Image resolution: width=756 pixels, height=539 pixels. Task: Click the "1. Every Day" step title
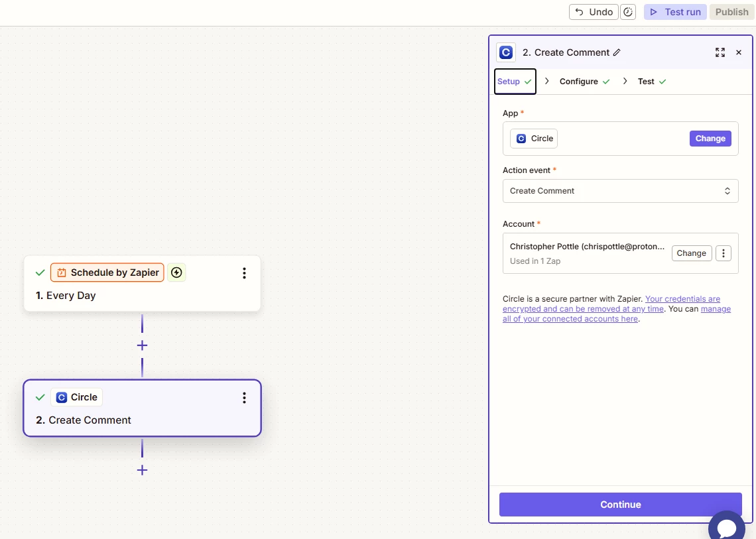[66, 296]
